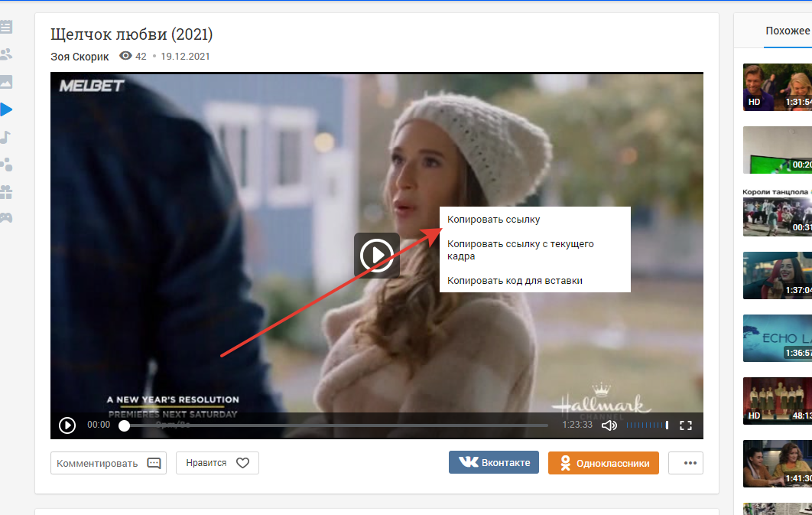Click the video title 'Щелчок любви (2021)'

132,34
